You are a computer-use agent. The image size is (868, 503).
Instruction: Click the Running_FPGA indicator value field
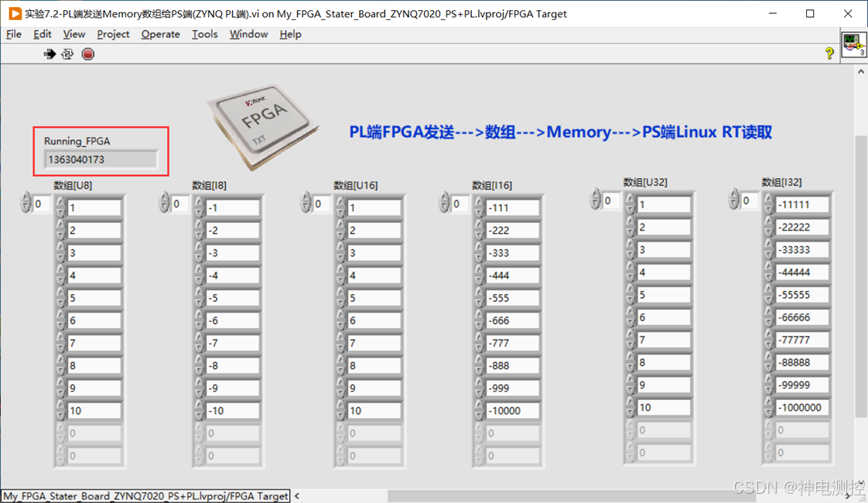coord(101,159)
